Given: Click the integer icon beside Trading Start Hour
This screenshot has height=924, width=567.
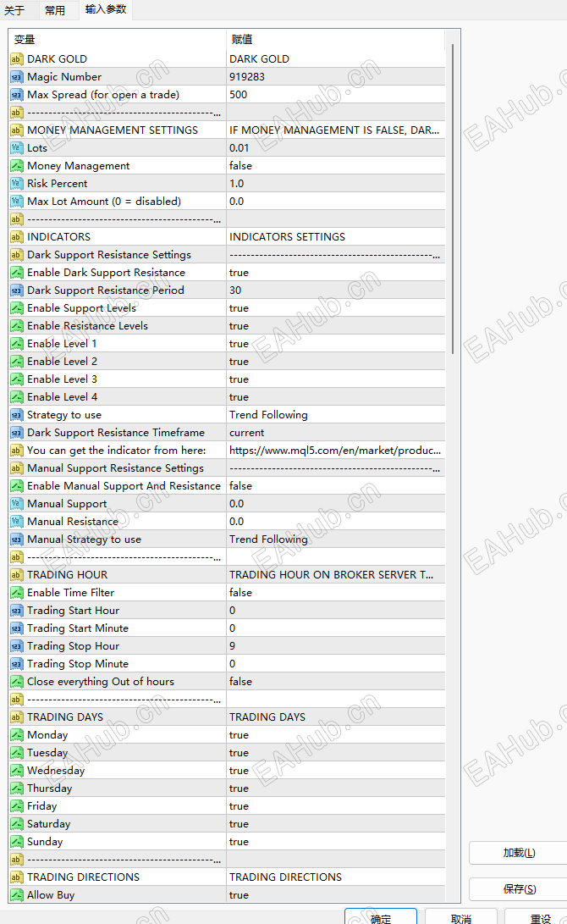Looking at the screenshot, I should 16,611.
